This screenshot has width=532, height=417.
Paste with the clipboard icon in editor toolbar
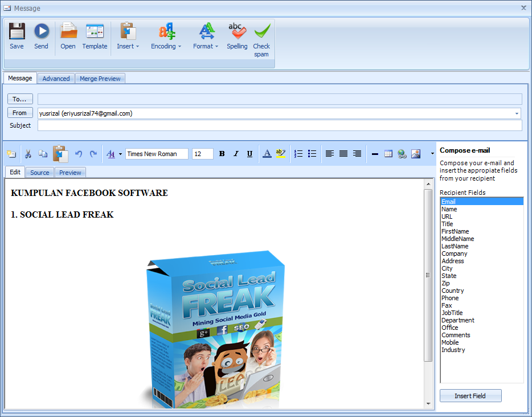click(x=60, y=154)
